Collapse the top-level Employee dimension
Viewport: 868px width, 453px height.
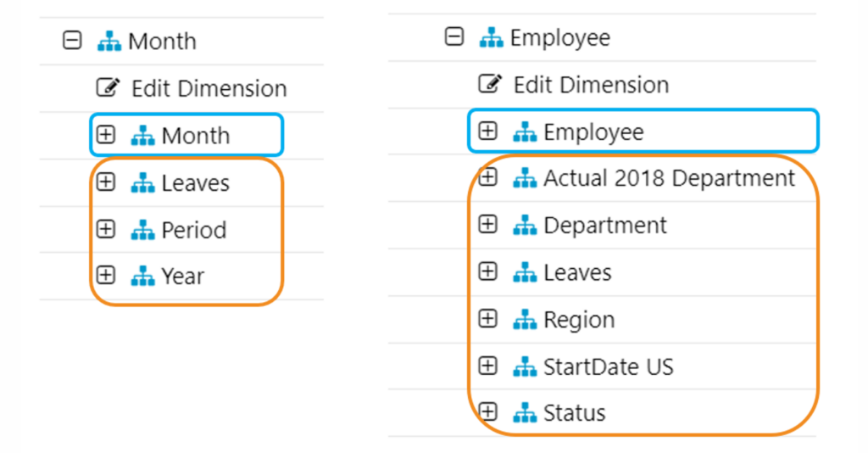click(455, 37)
